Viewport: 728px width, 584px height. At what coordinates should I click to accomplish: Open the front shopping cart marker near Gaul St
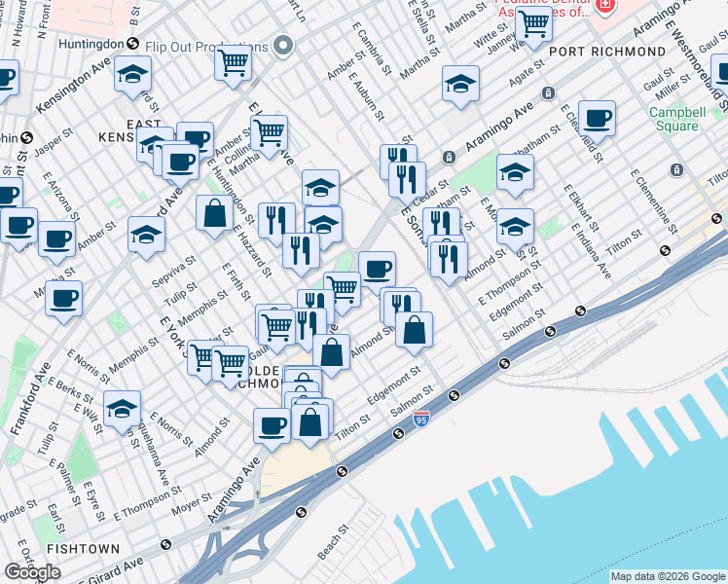277,331
